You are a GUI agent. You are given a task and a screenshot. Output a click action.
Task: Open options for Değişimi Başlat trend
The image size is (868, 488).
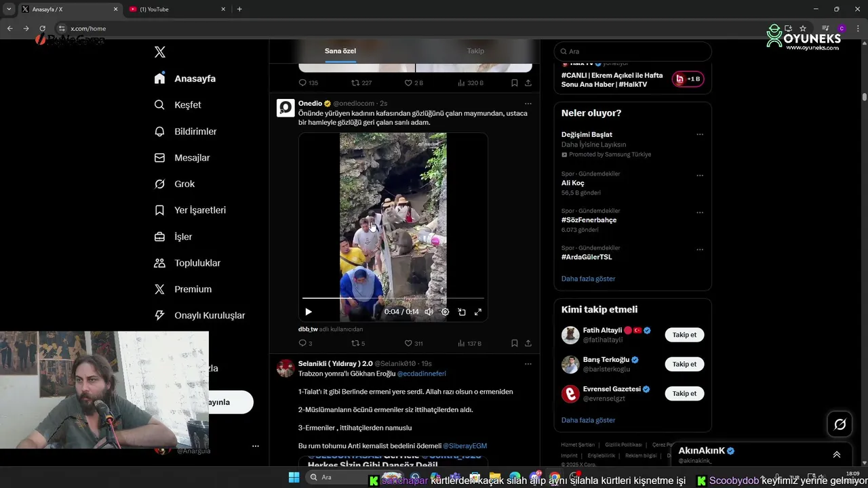[700, 135]
